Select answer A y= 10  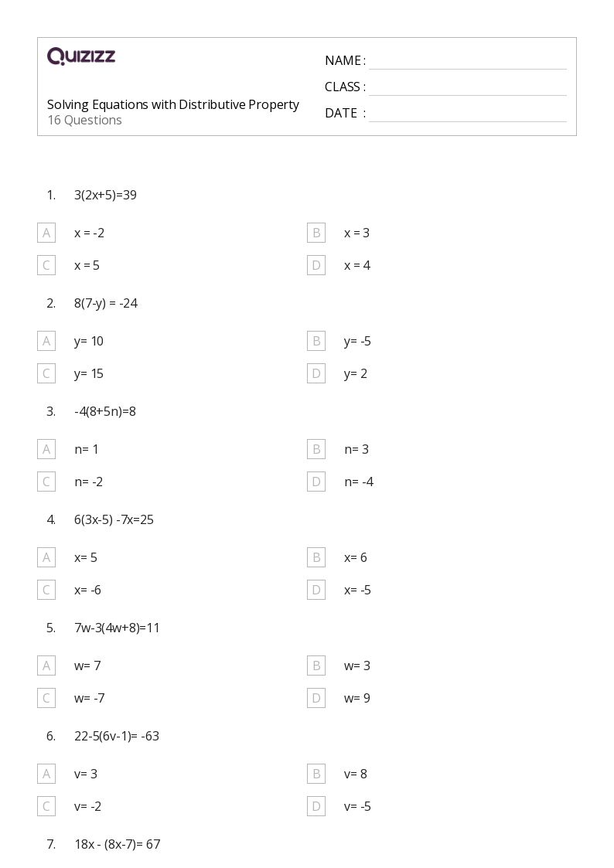(x=46, y=341)
